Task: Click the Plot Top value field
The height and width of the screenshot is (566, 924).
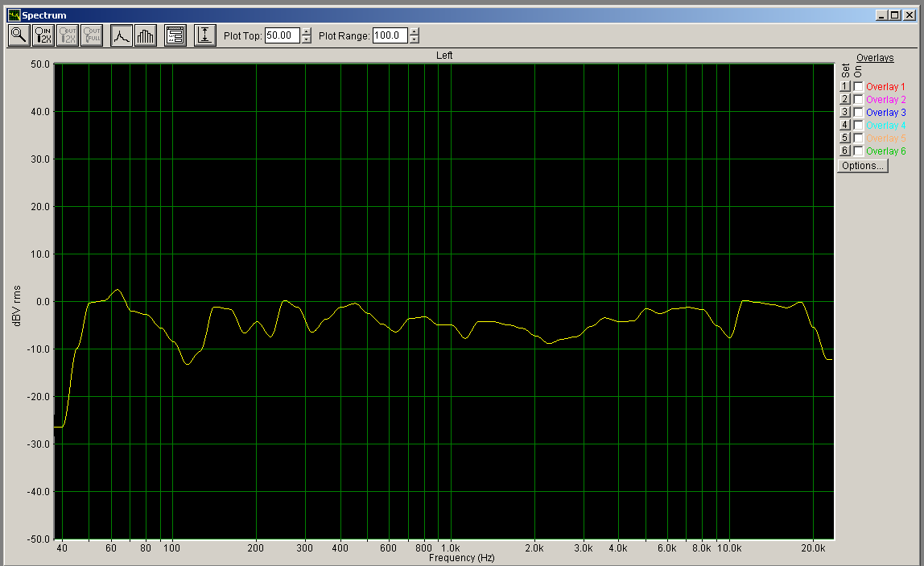Action: pyautogui.click(x=282, y=35)
